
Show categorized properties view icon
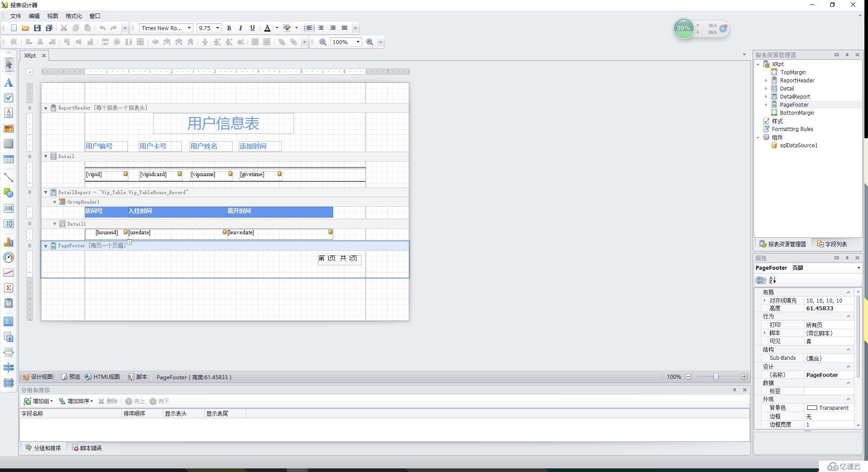pos(761,280)
